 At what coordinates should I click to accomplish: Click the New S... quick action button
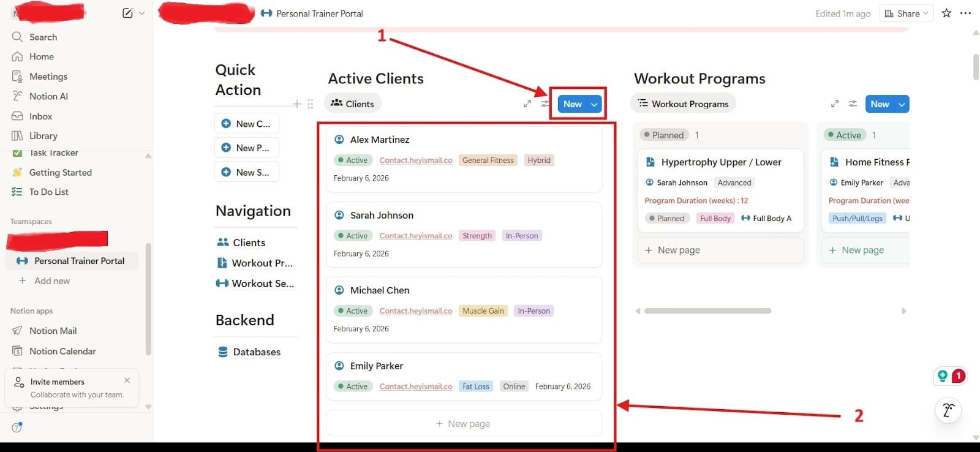pyautogui.click(x=246, y=172)
